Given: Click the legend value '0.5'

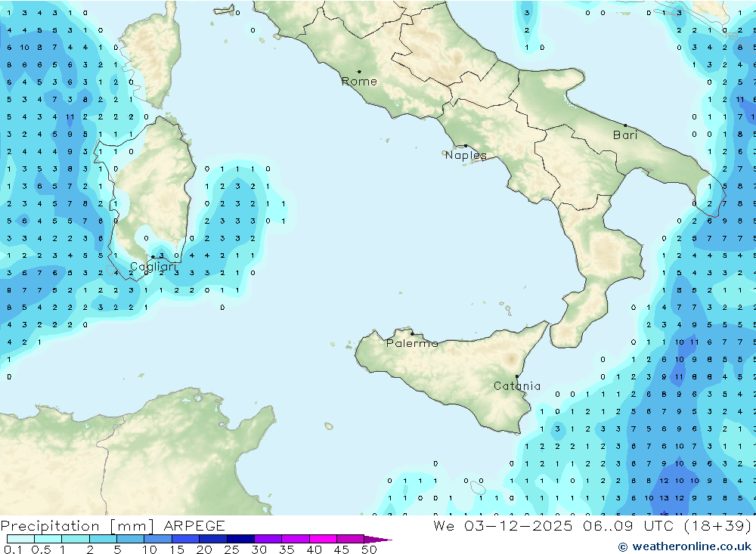Looking at the screenshot, I should coord(41,549).
